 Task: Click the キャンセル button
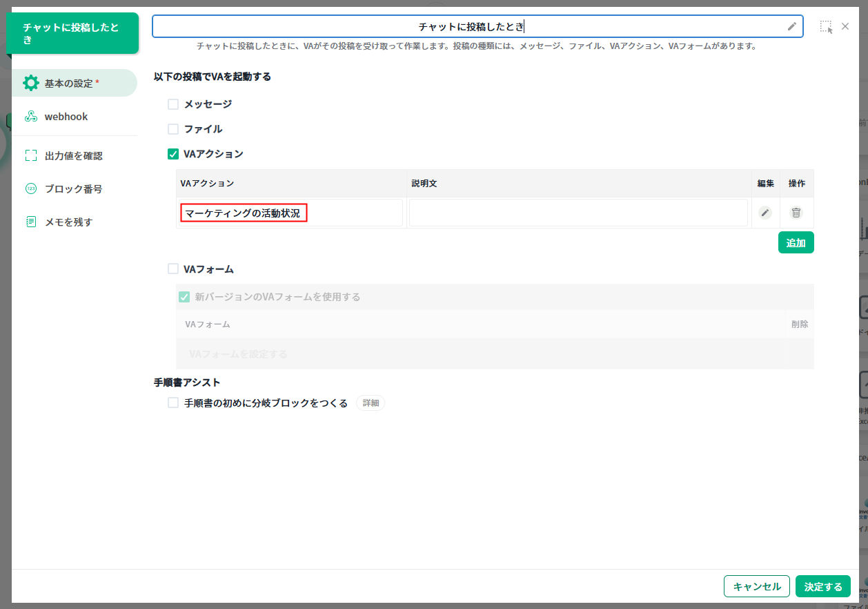tap(756, 586)
